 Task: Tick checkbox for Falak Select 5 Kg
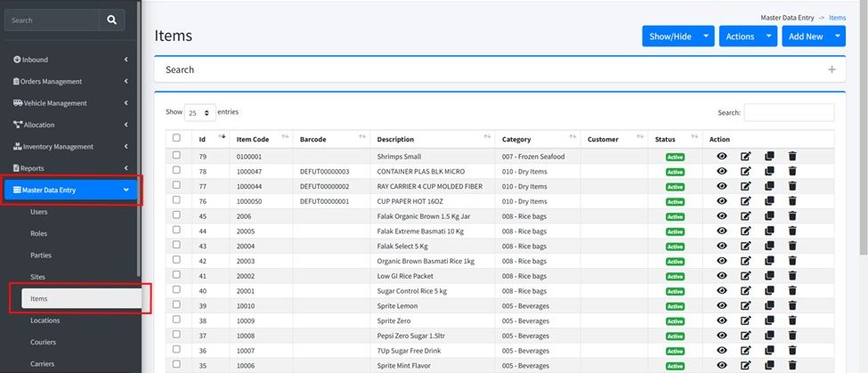pos(176,245)
